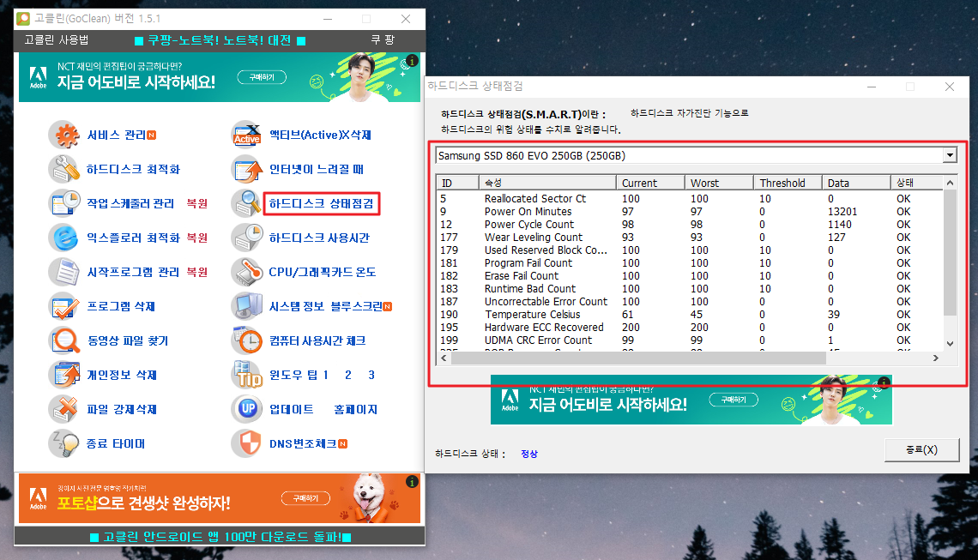978x560 pixels.
Task: Click the info badge on the Photoshop ad
Action: (412, 481)
